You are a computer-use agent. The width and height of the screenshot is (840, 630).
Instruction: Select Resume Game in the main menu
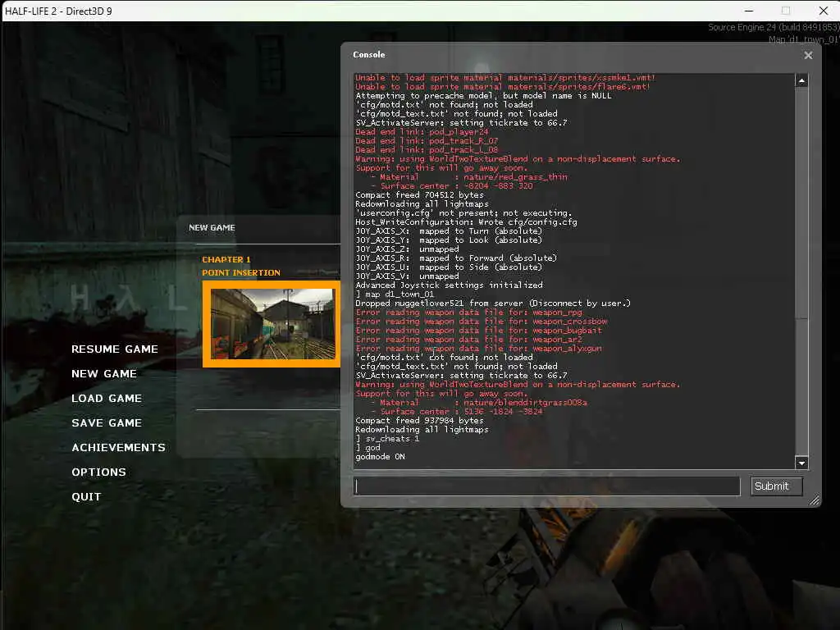click(x=115, y=349)
